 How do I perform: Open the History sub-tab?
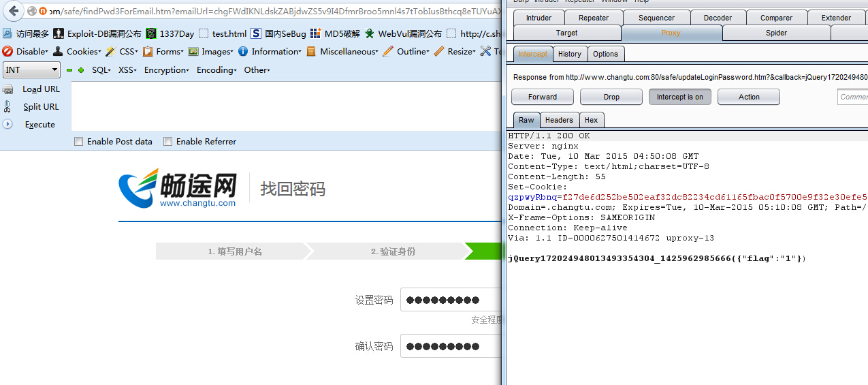click(570, 54)
